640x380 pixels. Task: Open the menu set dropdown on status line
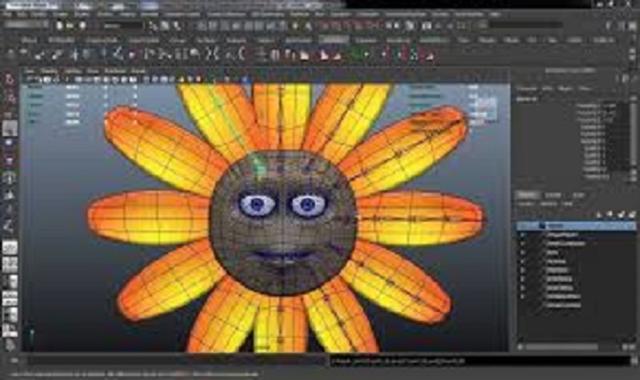point(25,25)
